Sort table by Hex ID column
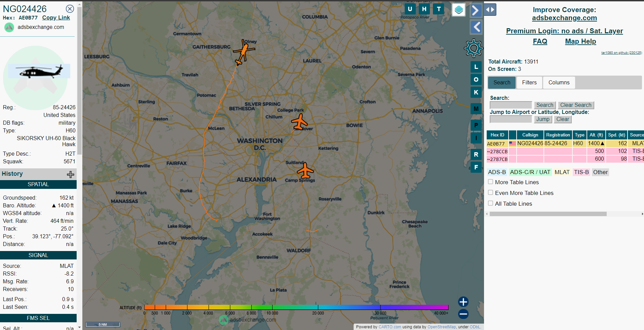644x330 pixels. point(497,135)
